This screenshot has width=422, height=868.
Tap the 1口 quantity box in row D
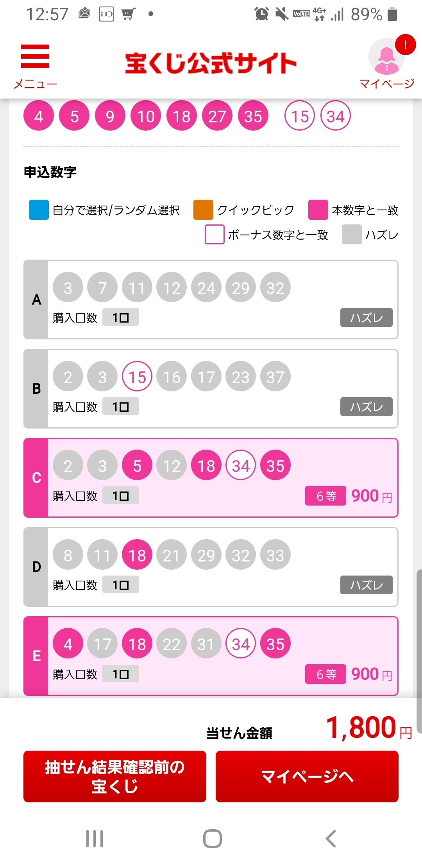pyautogui.click(x=120, y=585)
